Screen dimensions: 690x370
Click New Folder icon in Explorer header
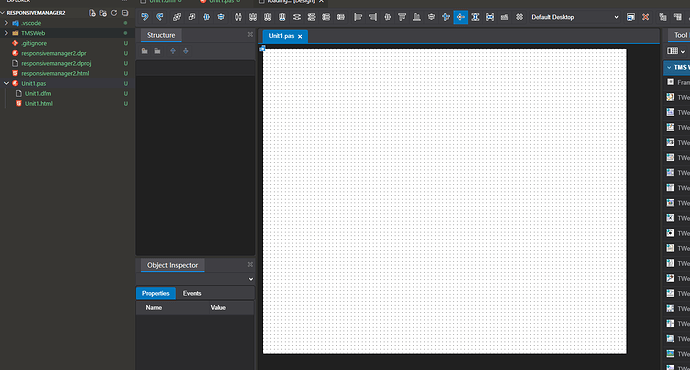[x=103, y=13]
